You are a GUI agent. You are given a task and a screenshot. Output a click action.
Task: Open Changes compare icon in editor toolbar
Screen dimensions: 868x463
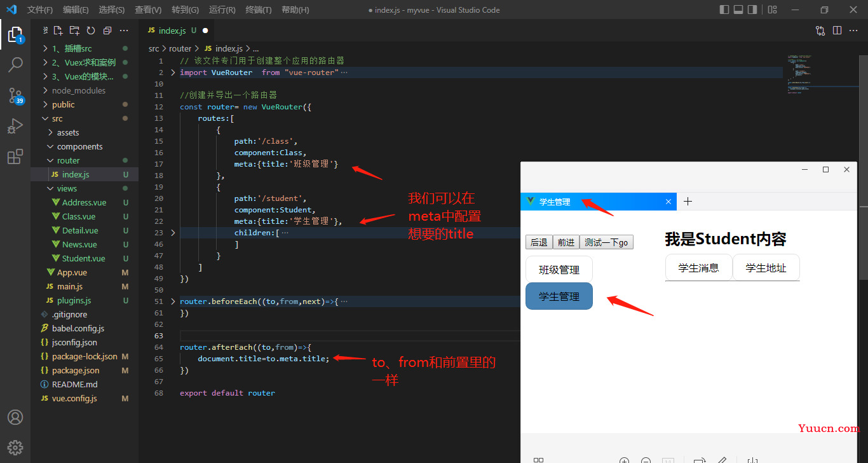[820, 31]
